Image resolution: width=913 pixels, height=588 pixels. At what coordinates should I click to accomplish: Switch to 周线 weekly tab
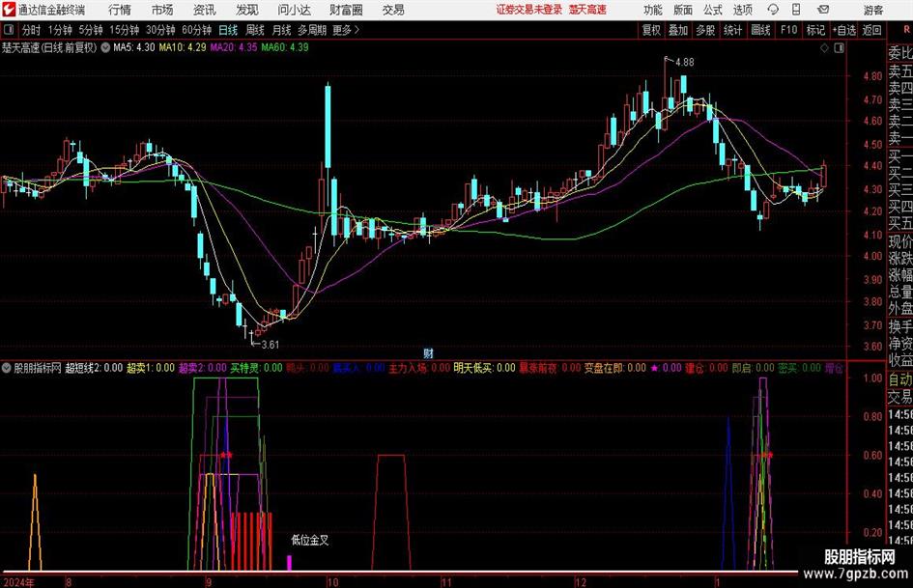point(254,30)
